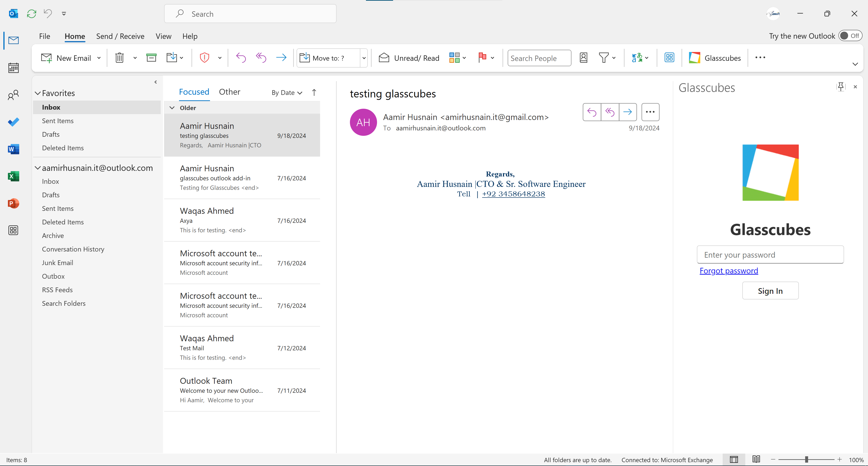Click the Archive toolbar icon

[151, 58]
